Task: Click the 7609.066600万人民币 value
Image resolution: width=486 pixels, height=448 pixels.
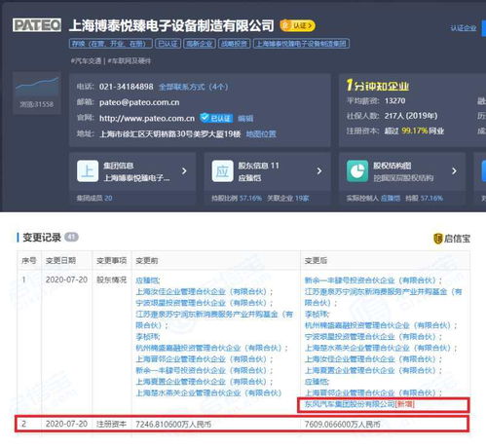Action: pyautogui.click(x=342, y=424)
